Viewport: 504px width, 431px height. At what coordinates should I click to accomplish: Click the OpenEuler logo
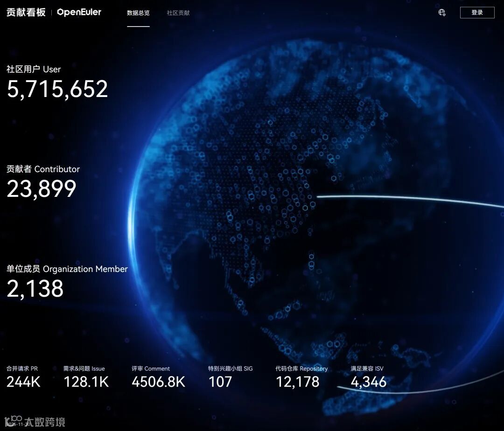pyautogui.click(x=79, y=12)
